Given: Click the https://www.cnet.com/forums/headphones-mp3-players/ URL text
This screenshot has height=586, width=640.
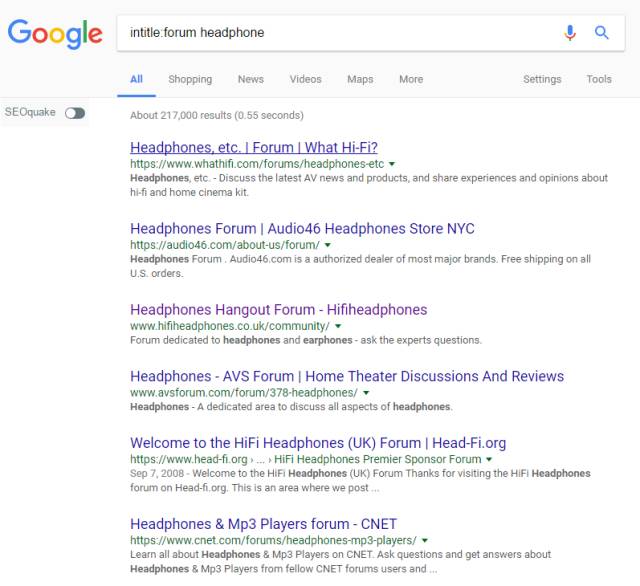Looking at the screenshot, I should pyautogui.click(x=273, y=540).
